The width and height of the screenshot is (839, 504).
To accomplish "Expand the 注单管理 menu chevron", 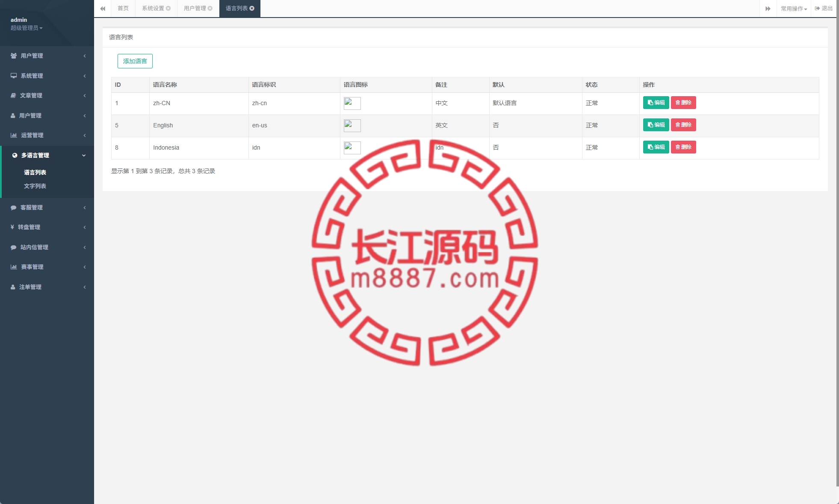I will pyautogui.click(x=85, y=287).
